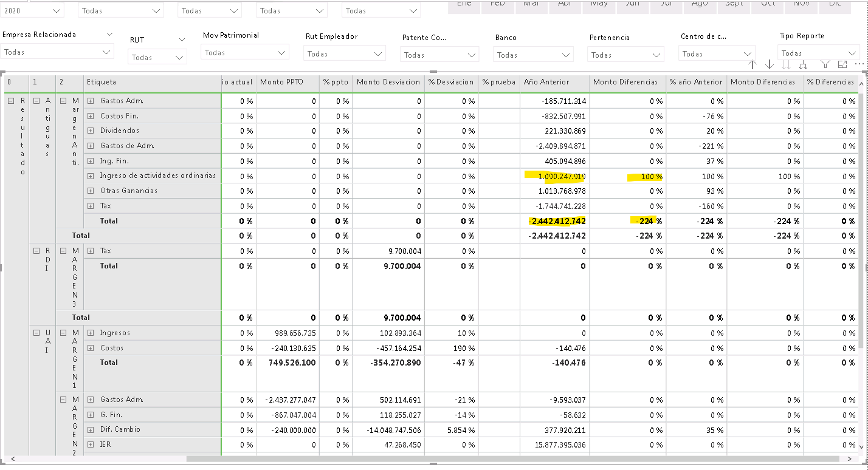Expand the Ing. Fin. row

coord(91,161)
